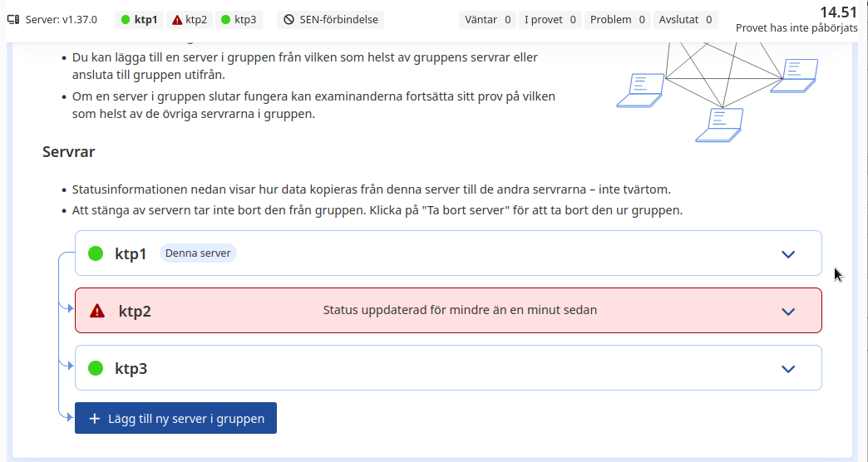Screen dimensions: 868x462
Task: Click the Väntar counter badge
Action: click(x=488, y=20)
